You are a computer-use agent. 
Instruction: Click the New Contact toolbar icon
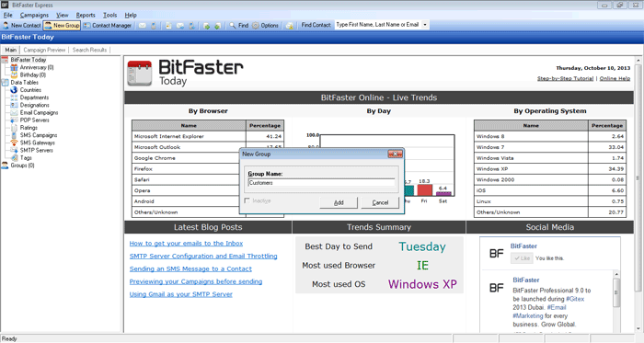coord(6,26)
